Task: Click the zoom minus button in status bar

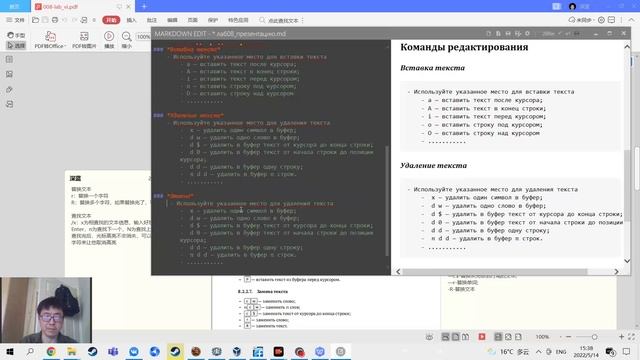Action: coord(568,337)
